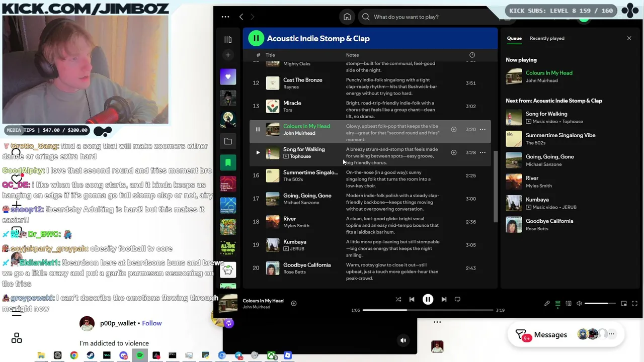Toggle the video speaker icon in background window

pos(403,340)
